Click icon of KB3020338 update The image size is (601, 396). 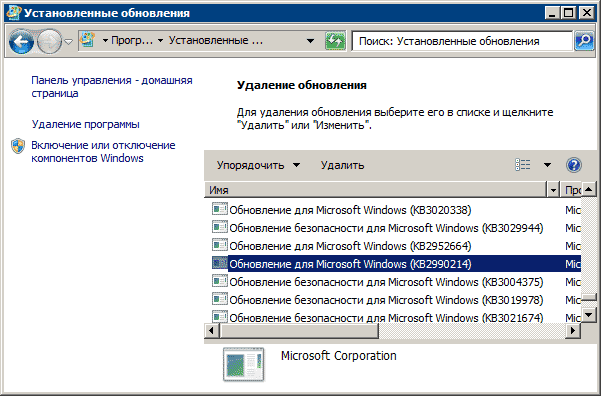point(220,209)
